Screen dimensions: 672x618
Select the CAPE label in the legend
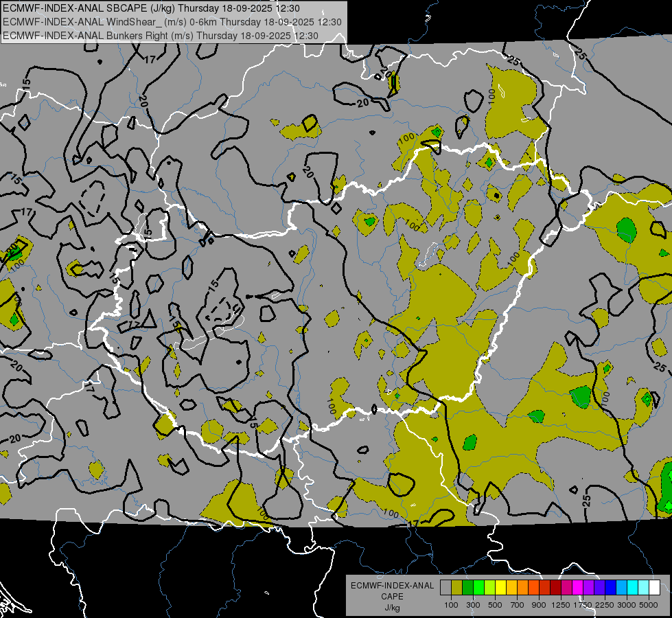(392, 596)
